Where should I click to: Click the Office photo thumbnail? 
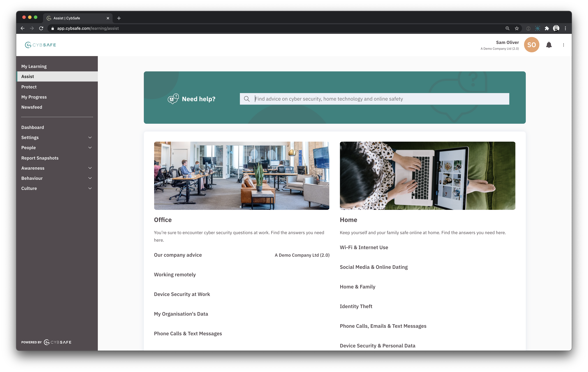pos(241,176)
